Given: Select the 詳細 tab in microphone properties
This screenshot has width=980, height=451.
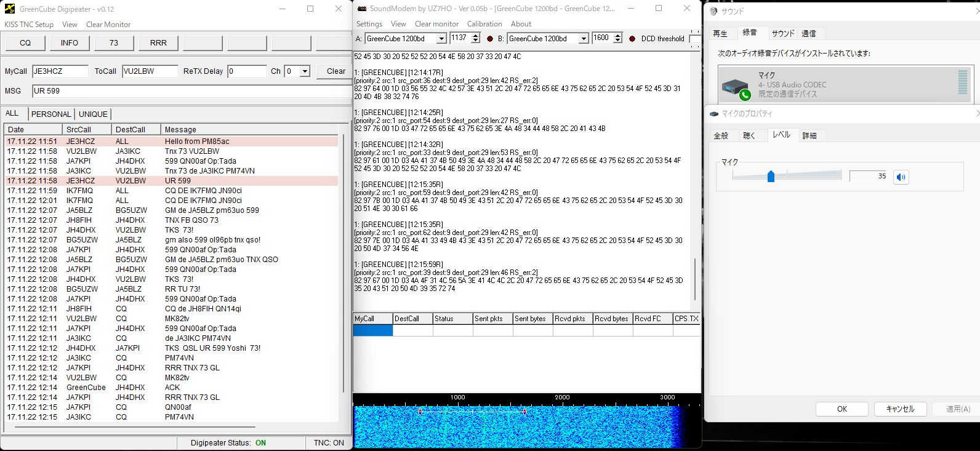Looking at the screenshot, I should pos(809,135).
